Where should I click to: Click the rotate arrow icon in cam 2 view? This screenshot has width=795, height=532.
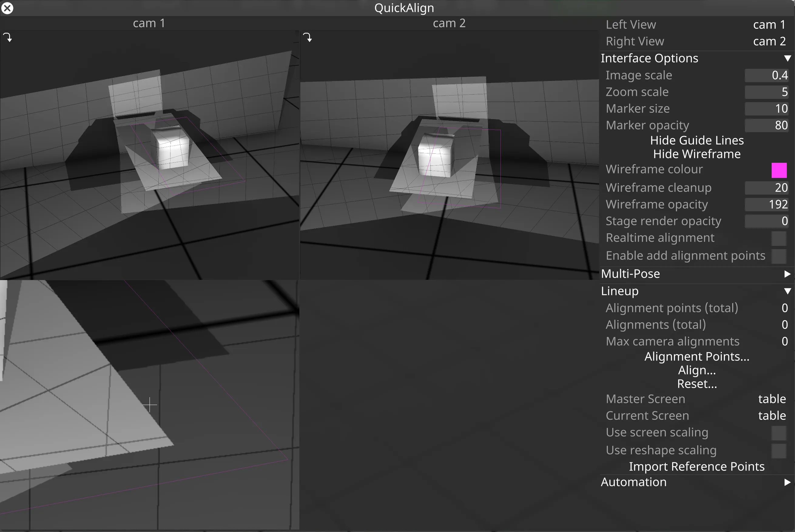tap(307, 37)
